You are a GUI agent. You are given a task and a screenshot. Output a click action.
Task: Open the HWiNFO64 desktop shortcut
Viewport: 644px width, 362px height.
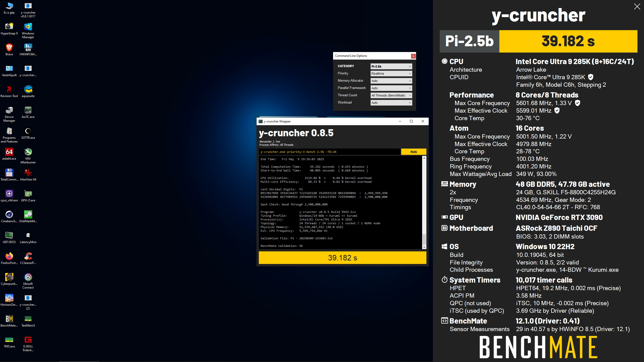[28, 50]
